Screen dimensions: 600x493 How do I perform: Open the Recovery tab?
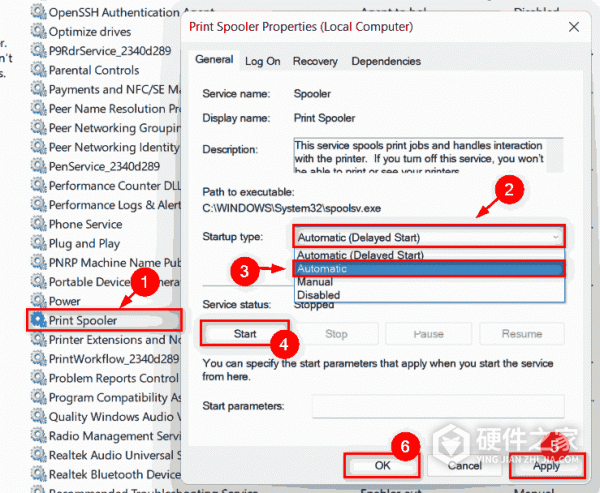coord(315,61)
